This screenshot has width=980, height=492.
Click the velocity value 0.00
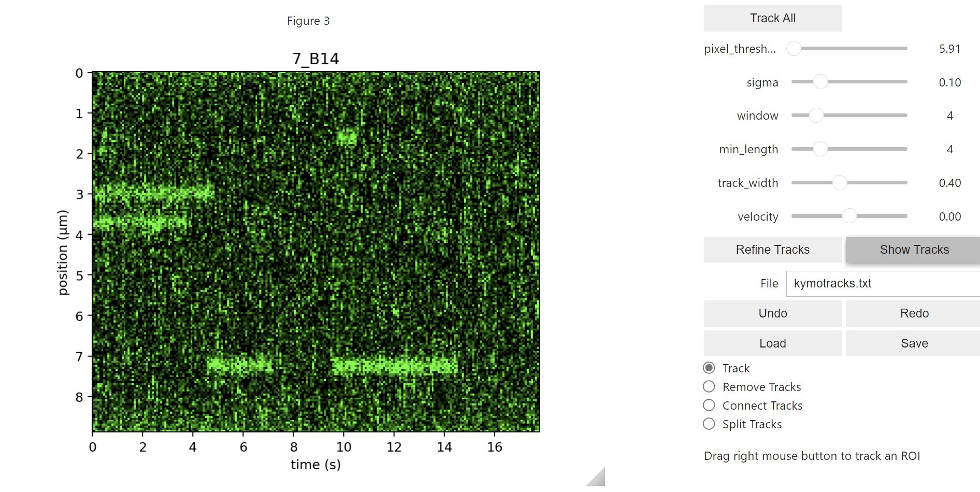point(949,216)
